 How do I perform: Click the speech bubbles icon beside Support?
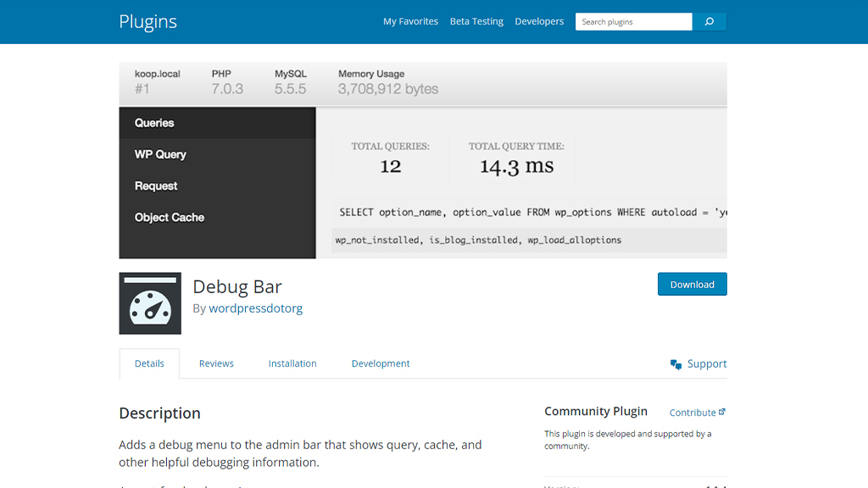(676, 363)
